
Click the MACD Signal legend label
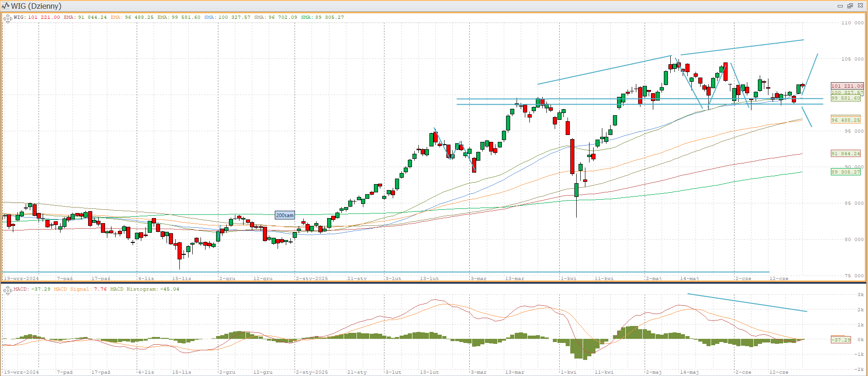tap(73, 289)
